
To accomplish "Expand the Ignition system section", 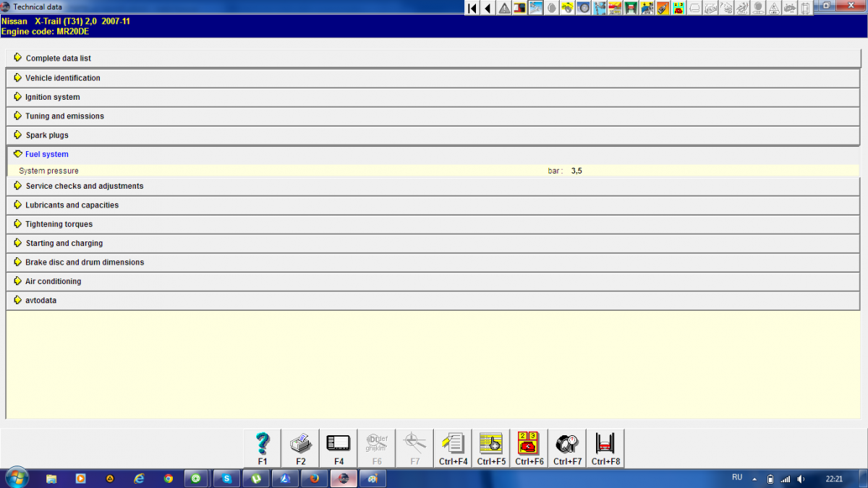I will [433, 97].
